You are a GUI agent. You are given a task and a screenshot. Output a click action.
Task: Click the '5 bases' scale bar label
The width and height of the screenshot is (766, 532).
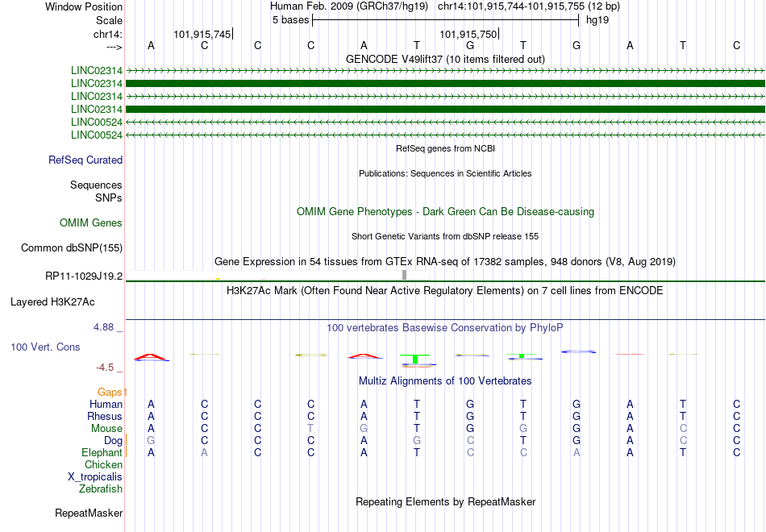pyautogui.click(x=290, y=20)
